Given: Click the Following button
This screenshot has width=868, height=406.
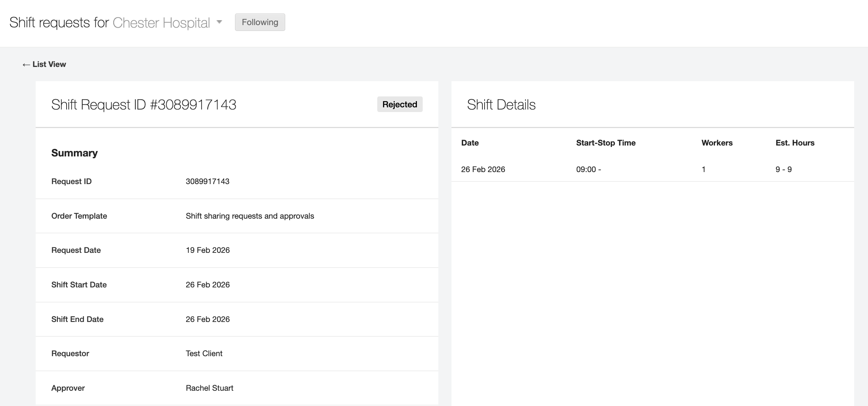Looking at the screenshot, I should [259, 22].
